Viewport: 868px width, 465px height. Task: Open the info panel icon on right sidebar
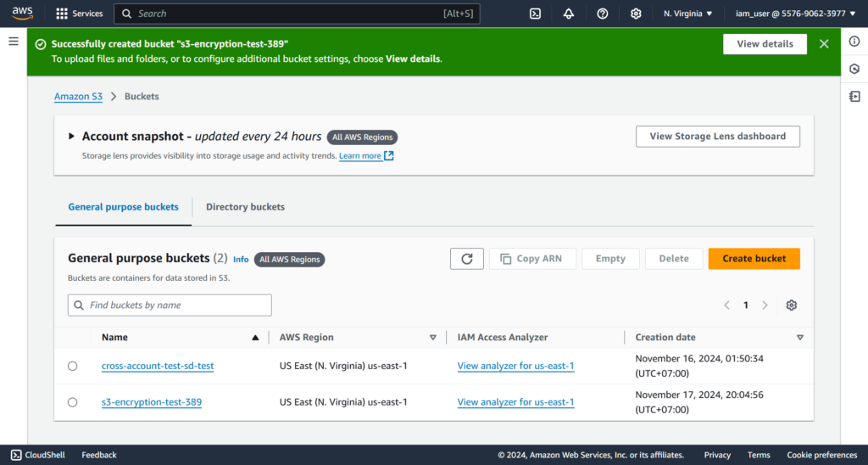854,42
